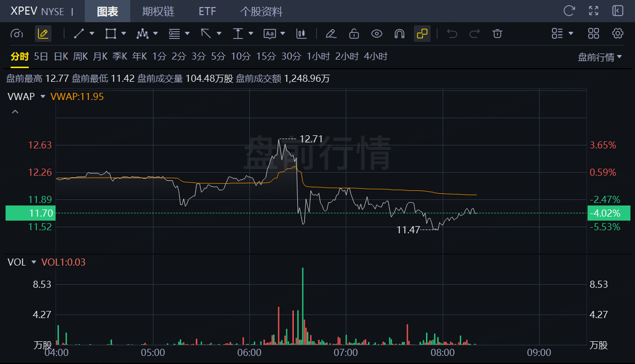
Task: Click the fullscreen collapse arrows icon
Action: pos(594,11)
